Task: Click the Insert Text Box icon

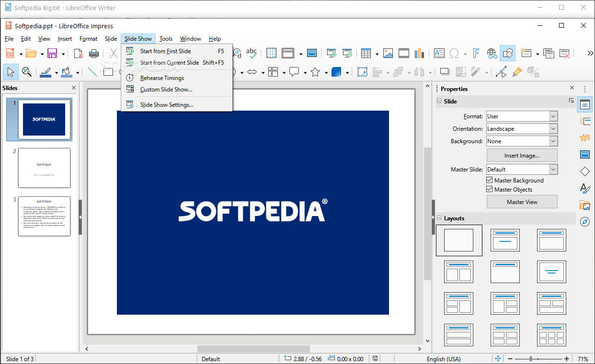Action: 439,53
